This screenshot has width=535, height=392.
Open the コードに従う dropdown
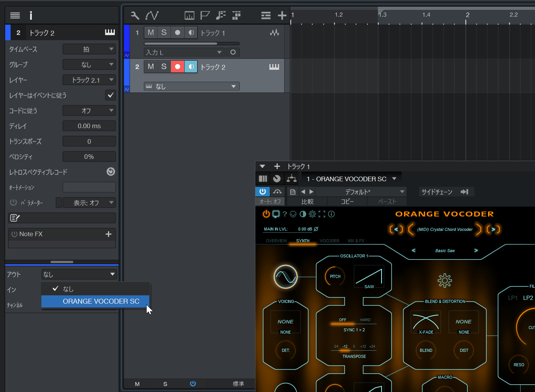(x=89, y=111)
